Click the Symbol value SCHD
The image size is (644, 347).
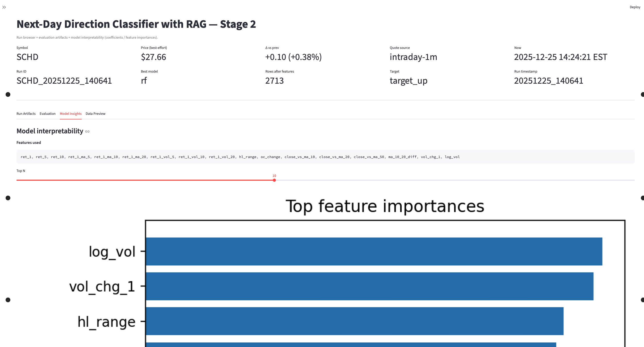(x=27, y=57)
